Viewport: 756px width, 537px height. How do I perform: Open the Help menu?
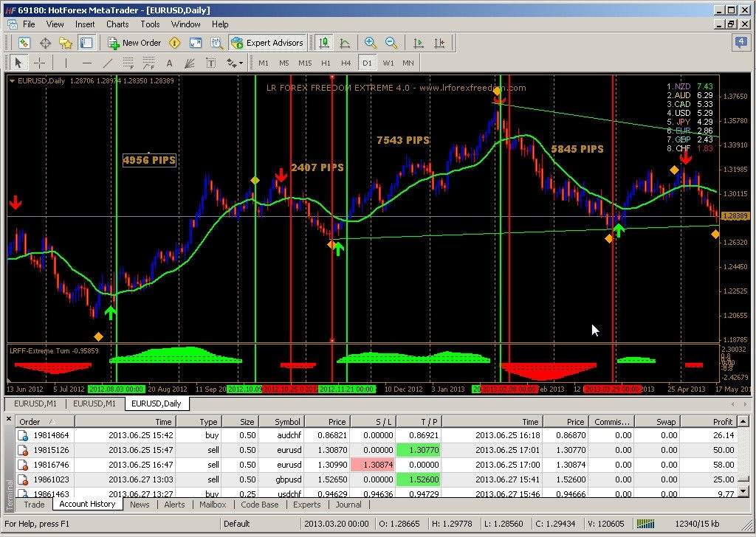tap(220, 24)
